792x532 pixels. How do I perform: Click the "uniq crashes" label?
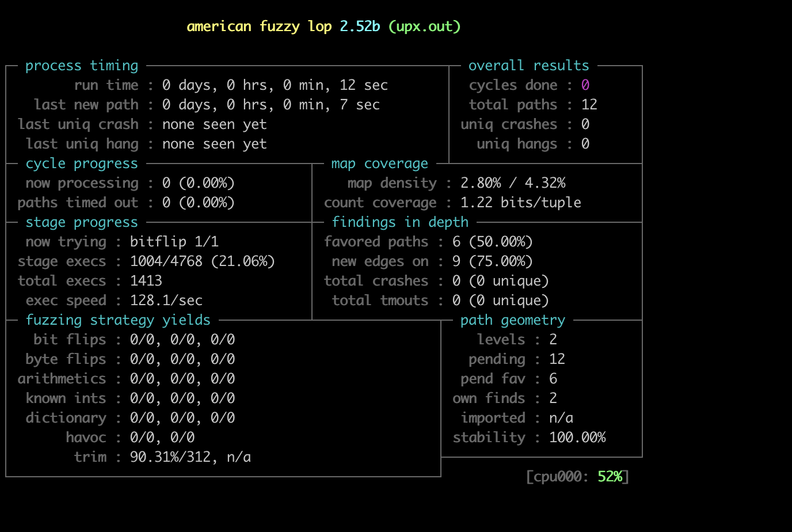click(509, 124)
